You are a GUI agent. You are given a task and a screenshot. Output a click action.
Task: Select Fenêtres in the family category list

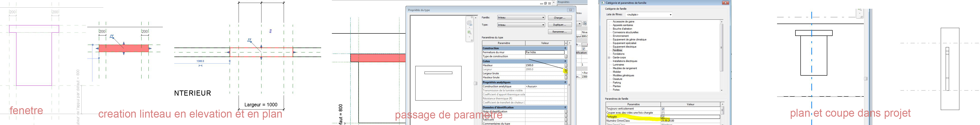point(617,50)
